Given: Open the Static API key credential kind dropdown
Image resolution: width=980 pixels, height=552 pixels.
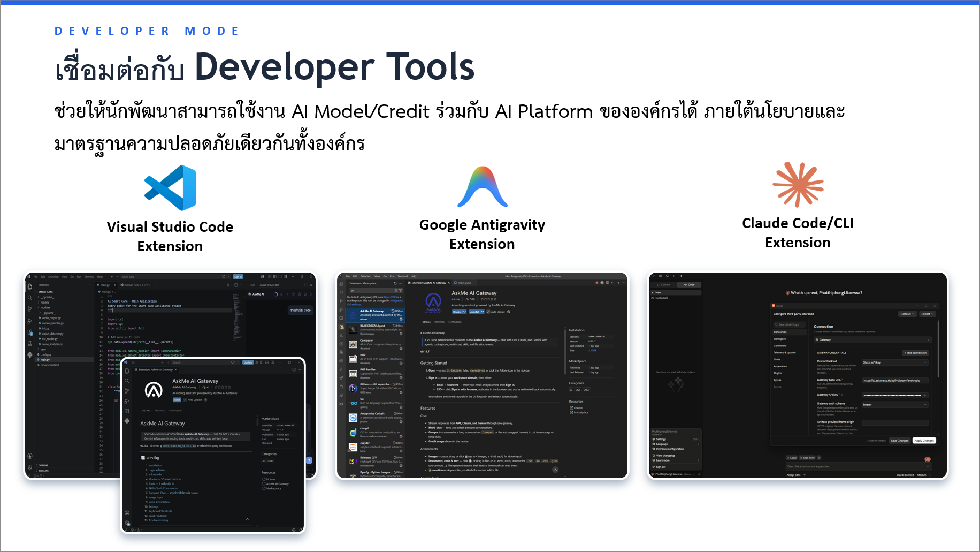Looking at the screenshot, I should click(895, 362).
